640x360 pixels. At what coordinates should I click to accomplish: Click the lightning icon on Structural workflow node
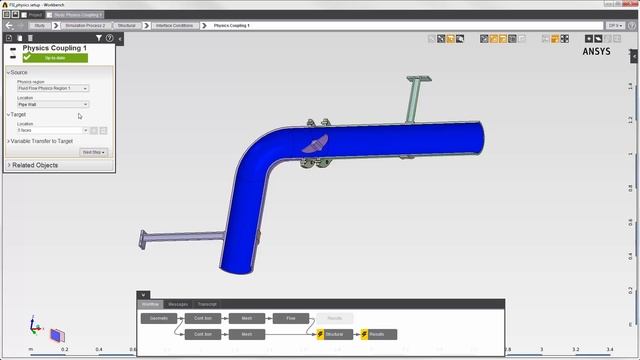[x=320, y=334]
